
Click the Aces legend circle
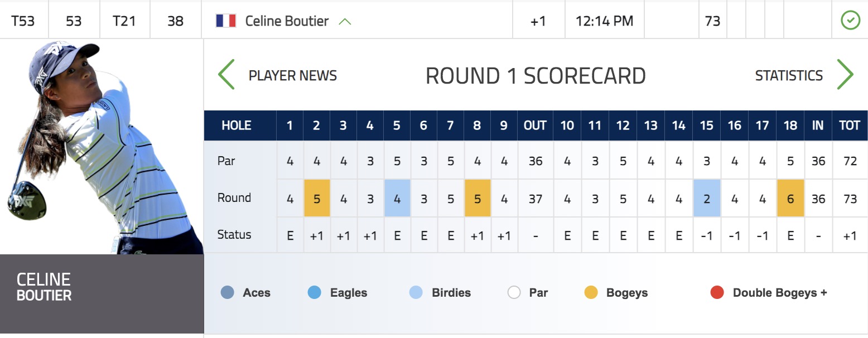pyautogui.click(x=228, y=292)
